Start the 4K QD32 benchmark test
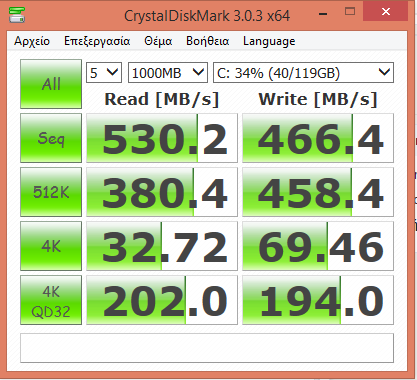Screen dimensions: 417x380 coord(51,300)
